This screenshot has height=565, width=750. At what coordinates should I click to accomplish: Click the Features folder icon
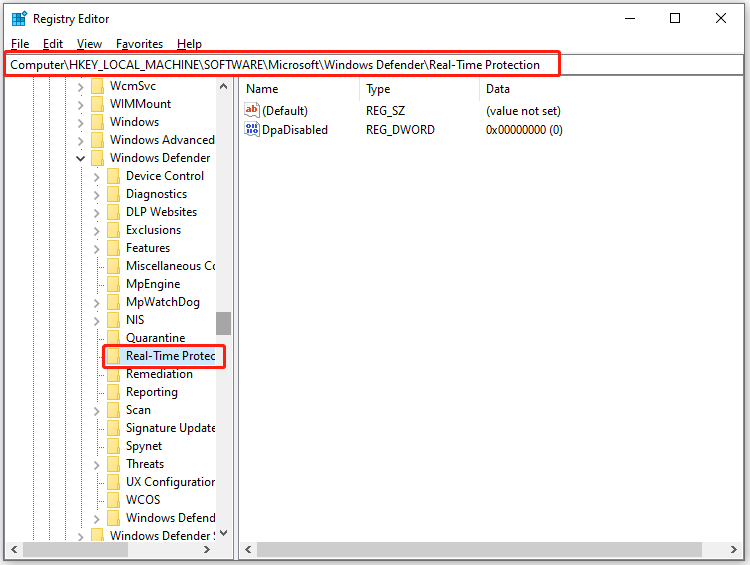click(113, 248)
